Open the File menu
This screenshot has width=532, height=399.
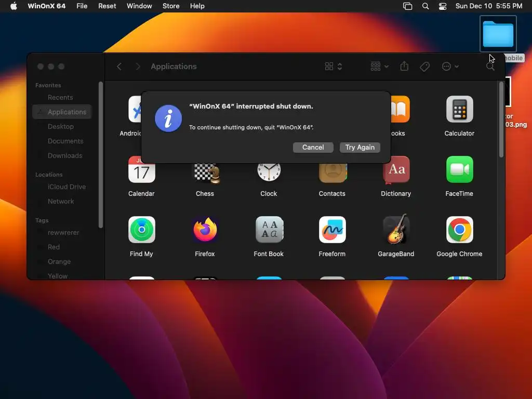(x=82, y=6)
